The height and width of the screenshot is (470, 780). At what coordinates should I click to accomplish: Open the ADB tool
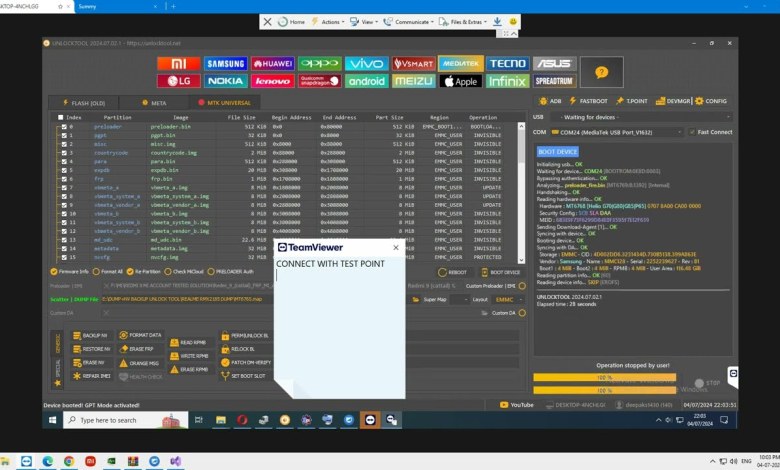coord(550,101)
